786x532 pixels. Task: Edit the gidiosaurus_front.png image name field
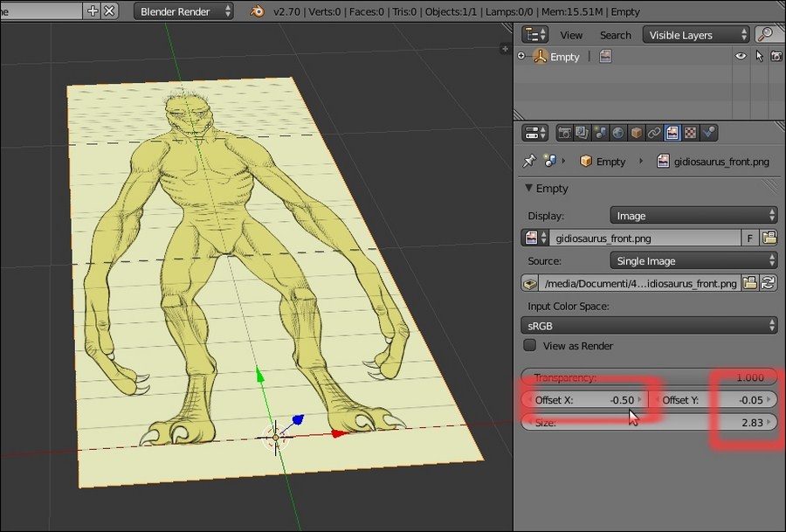pos(645,238)
